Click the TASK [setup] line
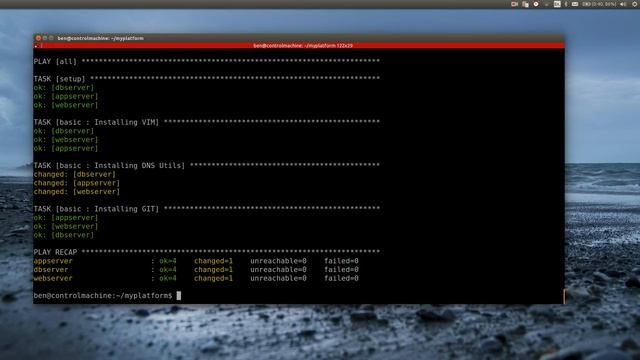The width and height of the screenshot is (640, 360). pyautogui.click(x=207, y=79)
